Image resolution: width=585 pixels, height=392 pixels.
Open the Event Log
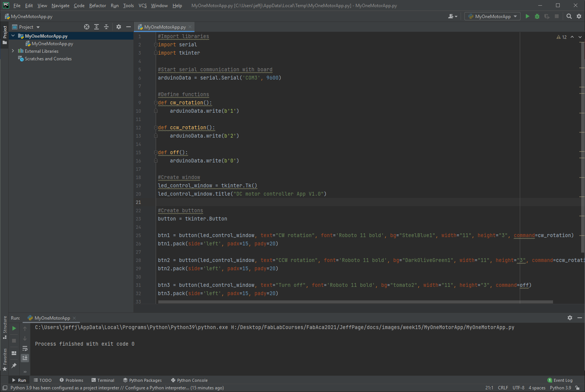(x=560, y=380)
